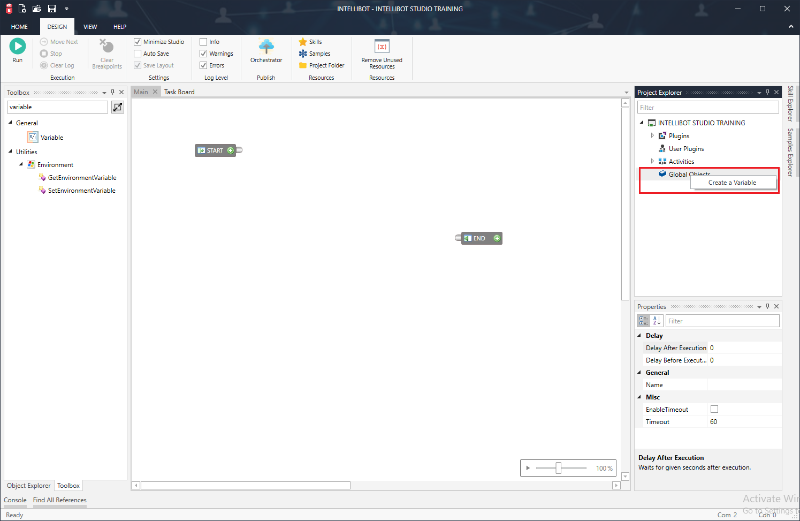Screen dimensions: 800x521
Task: Open the Orchestrator publish icon
Action: 267,46
